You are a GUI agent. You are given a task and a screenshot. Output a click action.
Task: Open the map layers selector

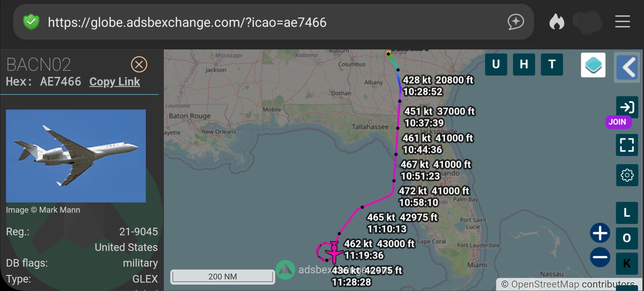pyautogui.click(x=593, y=65)
